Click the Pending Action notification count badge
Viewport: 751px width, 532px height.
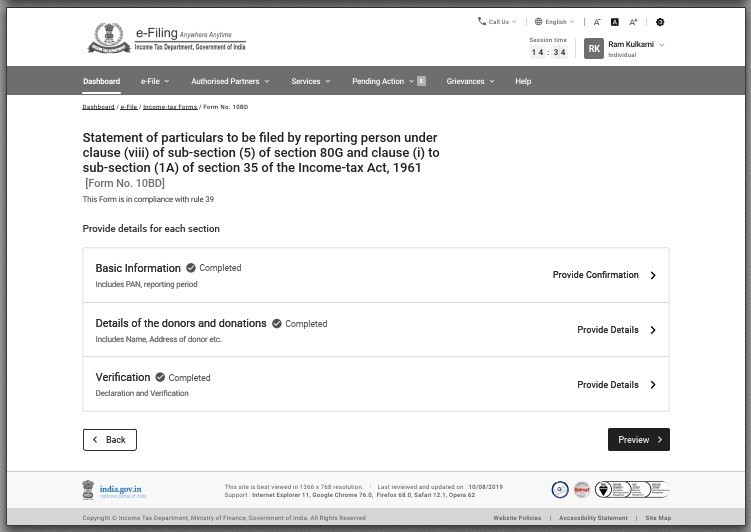click(x=421, y=81)
